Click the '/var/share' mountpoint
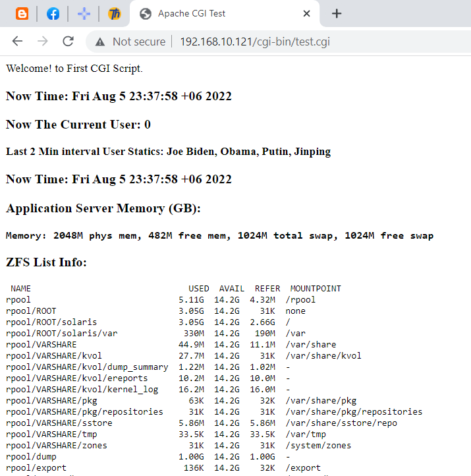This screenshot has height=476, width=471. (x=311, y=345)
